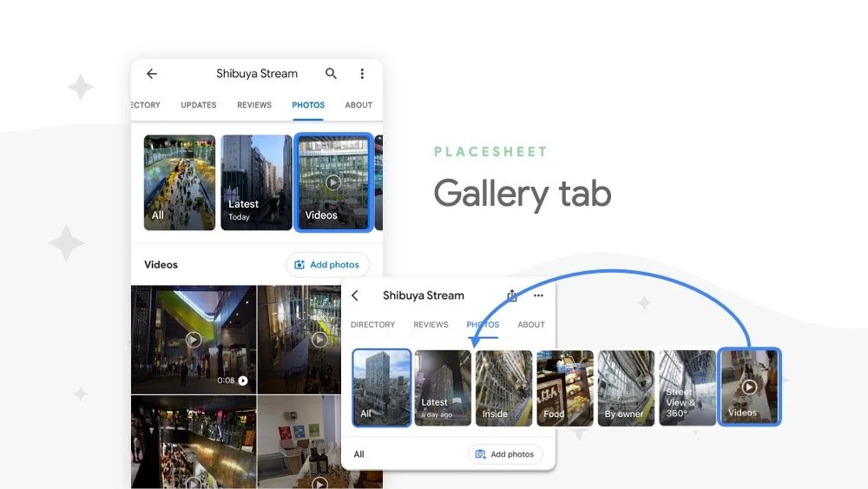Image resolution: width=868 pixels, height=489 pixels.
Task: Select the By owner category thumbnail
Action: (626, 387)
